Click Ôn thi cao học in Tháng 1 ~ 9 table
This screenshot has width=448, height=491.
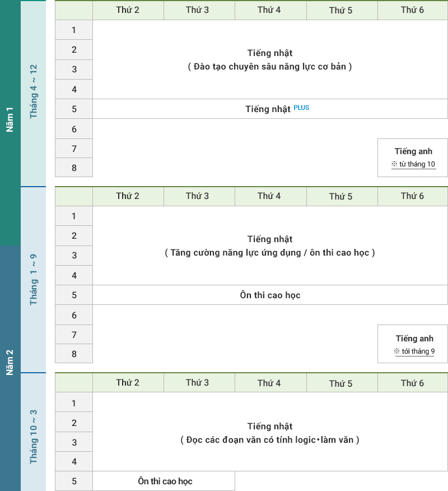click(270, 295)
